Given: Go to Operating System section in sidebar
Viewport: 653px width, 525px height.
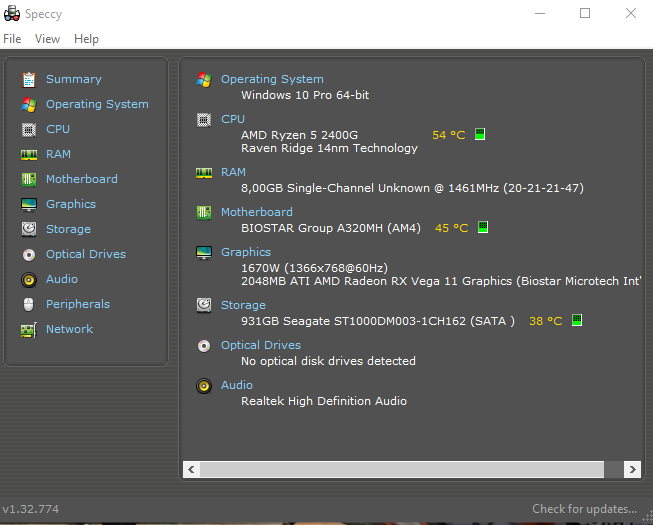Looking at the screenshot, I should [97, 104].
